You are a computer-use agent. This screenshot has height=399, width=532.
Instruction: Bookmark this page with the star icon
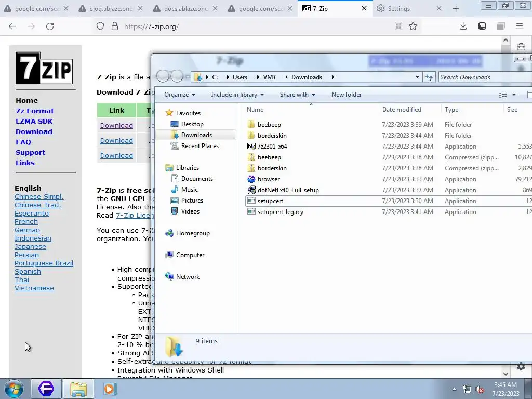(413, 26)
